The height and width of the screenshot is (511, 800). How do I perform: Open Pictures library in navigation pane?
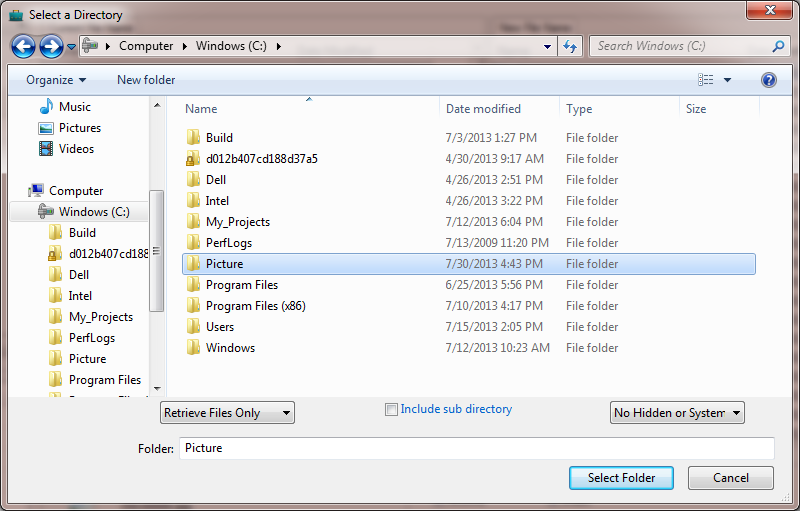point(80,127)
